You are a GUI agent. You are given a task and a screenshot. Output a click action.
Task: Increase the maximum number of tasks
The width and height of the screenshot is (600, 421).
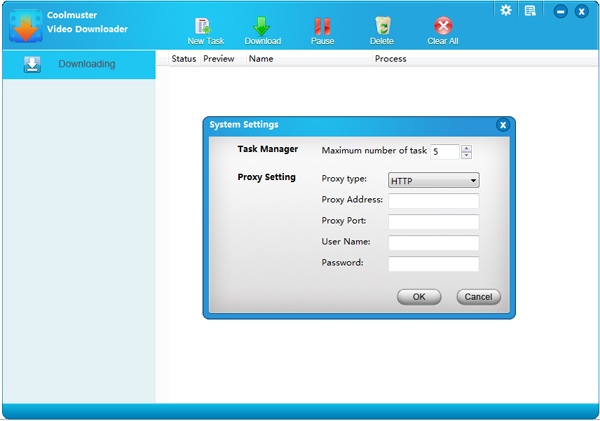coord(467,148)
